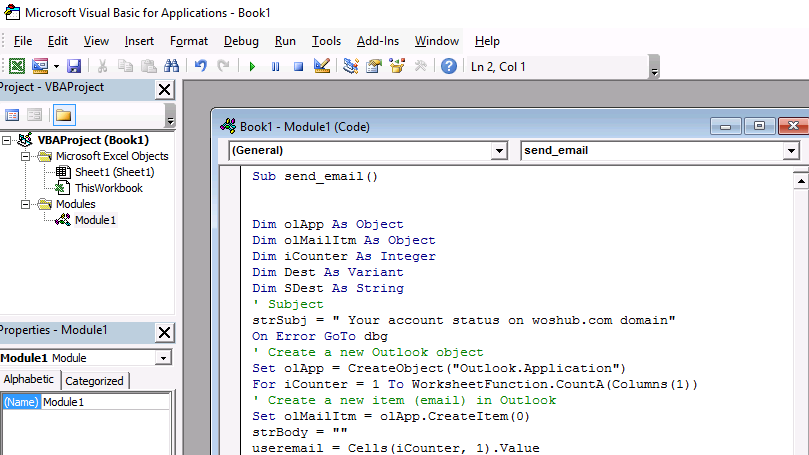809x455 pixels.
Task: Open the Window menu
Action: coord(437,41)
